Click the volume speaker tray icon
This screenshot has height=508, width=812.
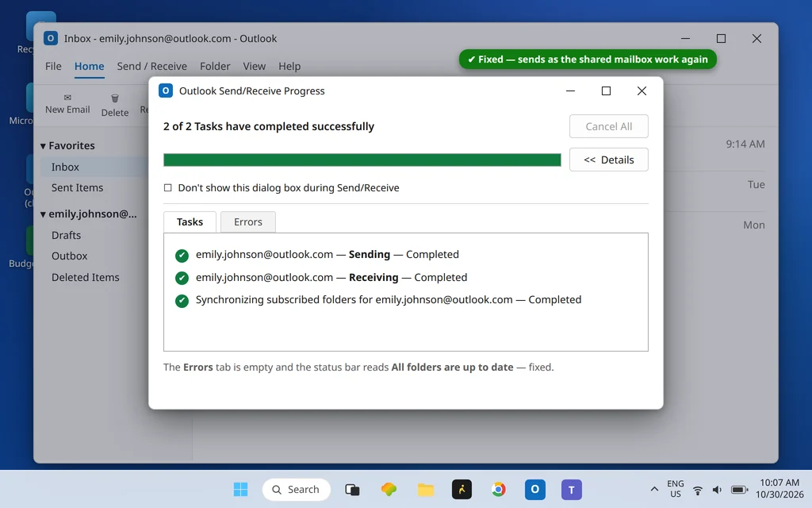(717, 490)
